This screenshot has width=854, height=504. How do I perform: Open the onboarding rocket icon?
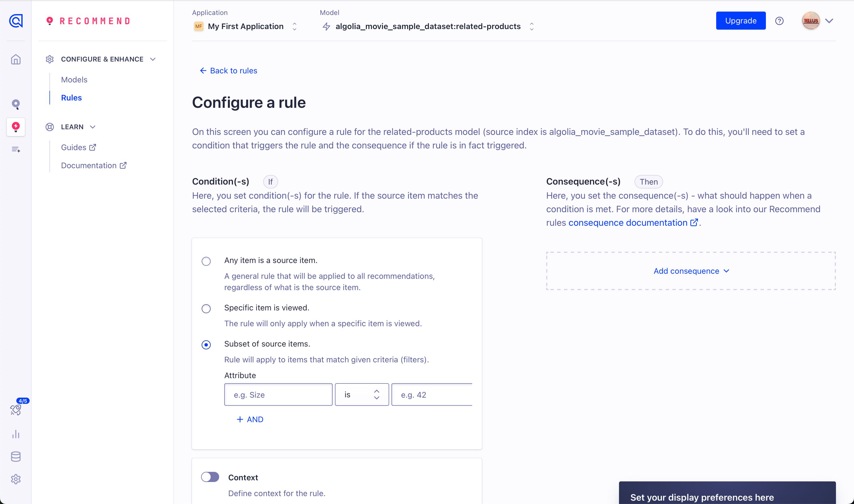(16, 409)
